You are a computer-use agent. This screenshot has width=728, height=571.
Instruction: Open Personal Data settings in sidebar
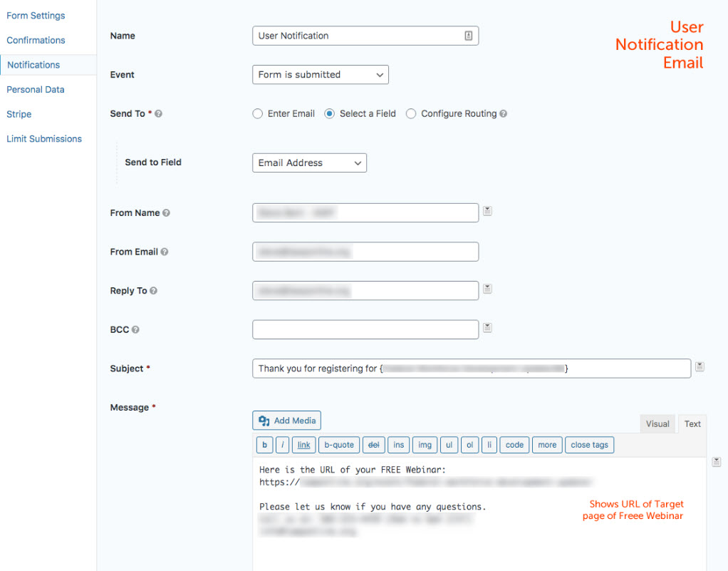click(x=36, y=90)
